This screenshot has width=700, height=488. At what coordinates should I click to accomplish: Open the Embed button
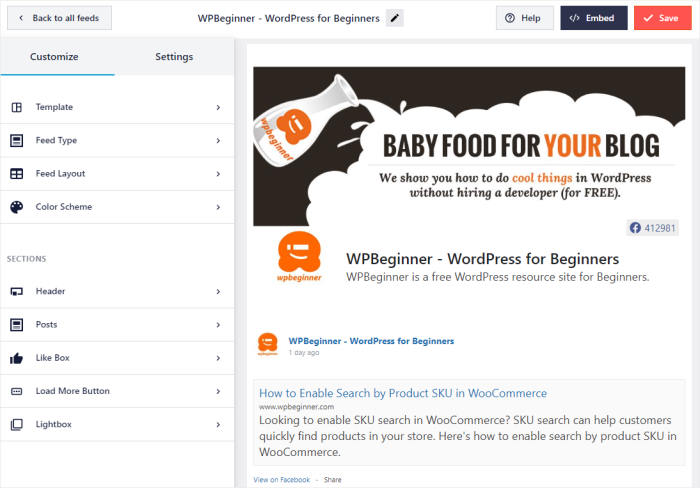593,18
